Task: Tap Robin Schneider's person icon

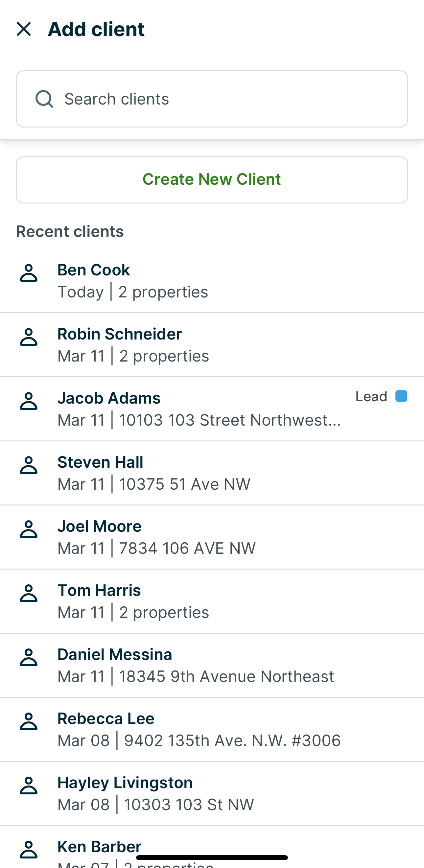Action: tap(29, 337)
